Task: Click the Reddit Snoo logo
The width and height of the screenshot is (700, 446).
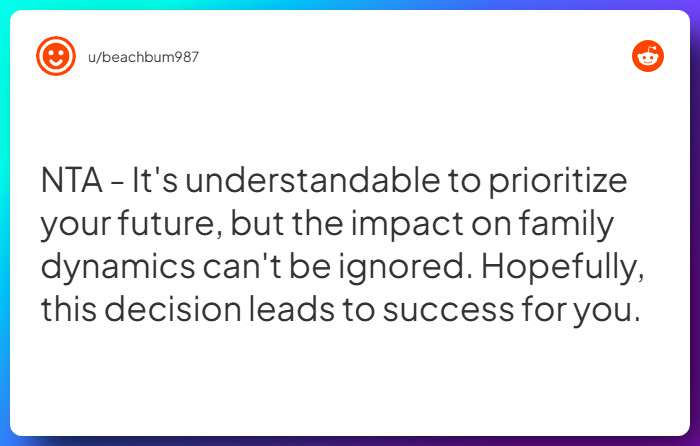Action: 648,56
